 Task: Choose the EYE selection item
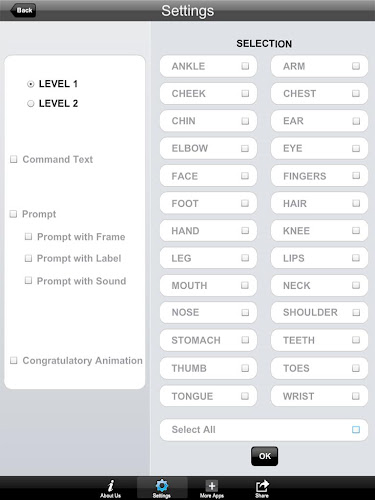(319, 148)
